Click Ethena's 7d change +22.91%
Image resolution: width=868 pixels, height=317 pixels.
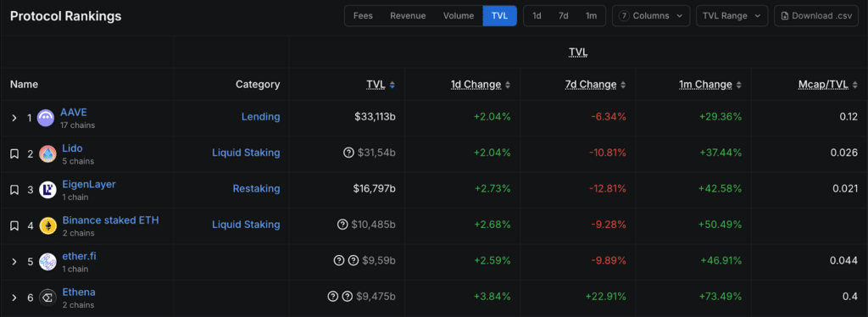(606, 297)
